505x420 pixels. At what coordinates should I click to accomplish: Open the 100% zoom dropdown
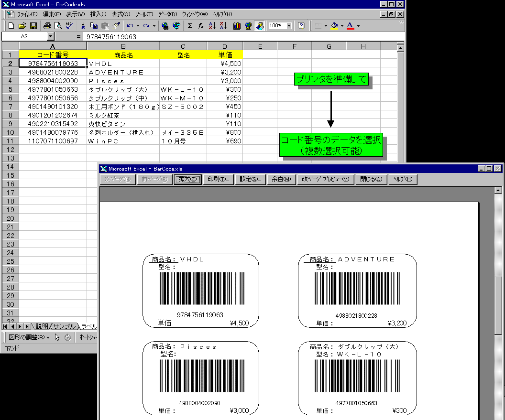(x=290, y=26)
